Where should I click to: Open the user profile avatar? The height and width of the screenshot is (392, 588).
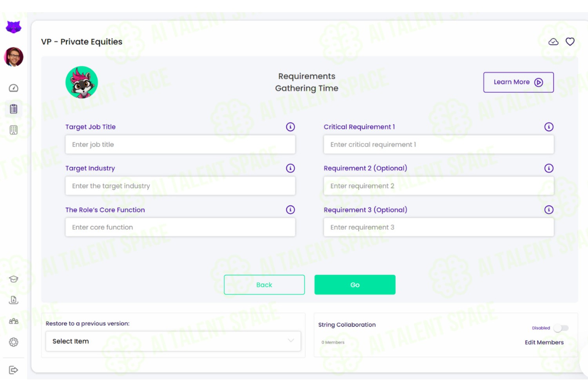tap(14, 57)
